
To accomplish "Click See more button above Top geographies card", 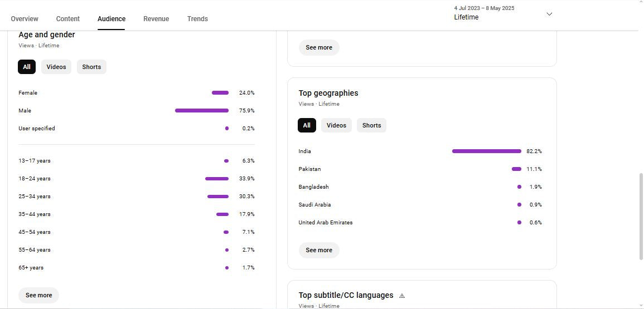I will [319, 47].
